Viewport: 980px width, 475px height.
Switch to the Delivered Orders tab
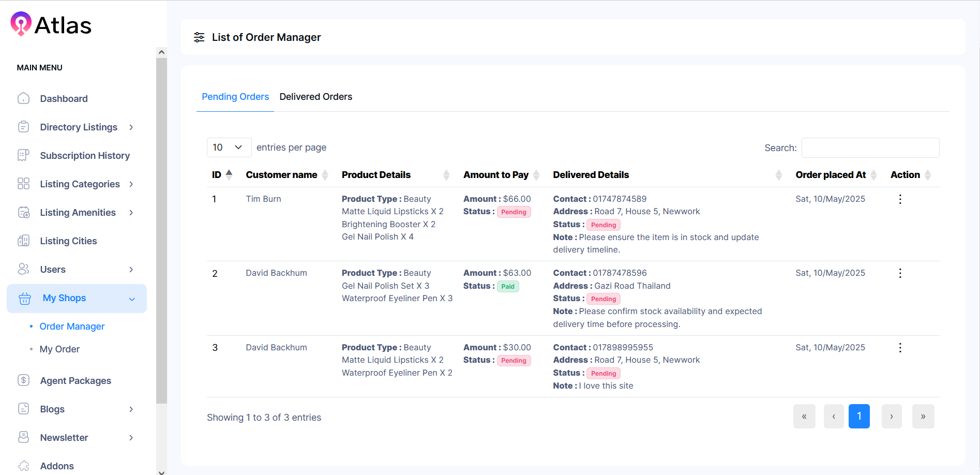(315, 97)
